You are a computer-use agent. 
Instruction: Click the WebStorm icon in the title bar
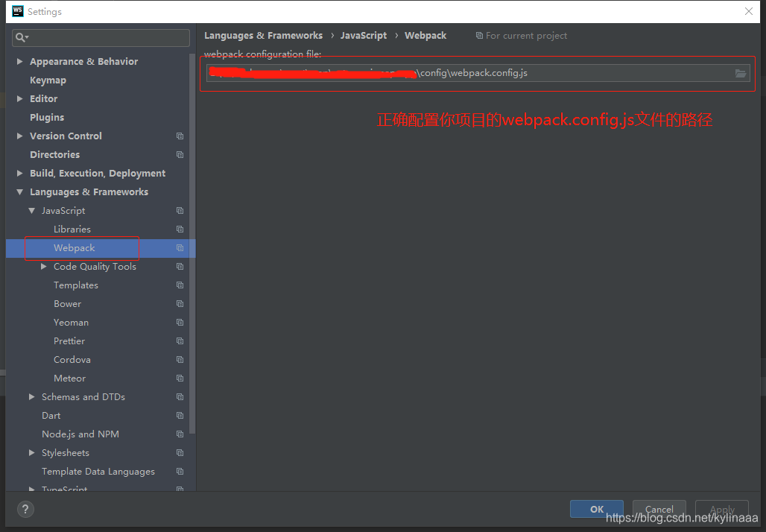pyautogui.click(x=18, y=11)
